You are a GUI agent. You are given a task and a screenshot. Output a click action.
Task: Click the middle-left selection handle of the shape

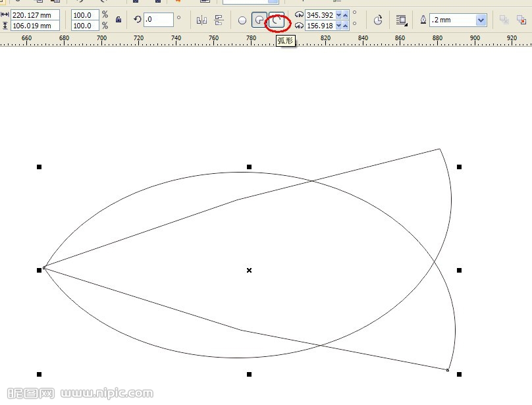pyautogui.click(x=39, y=270)
